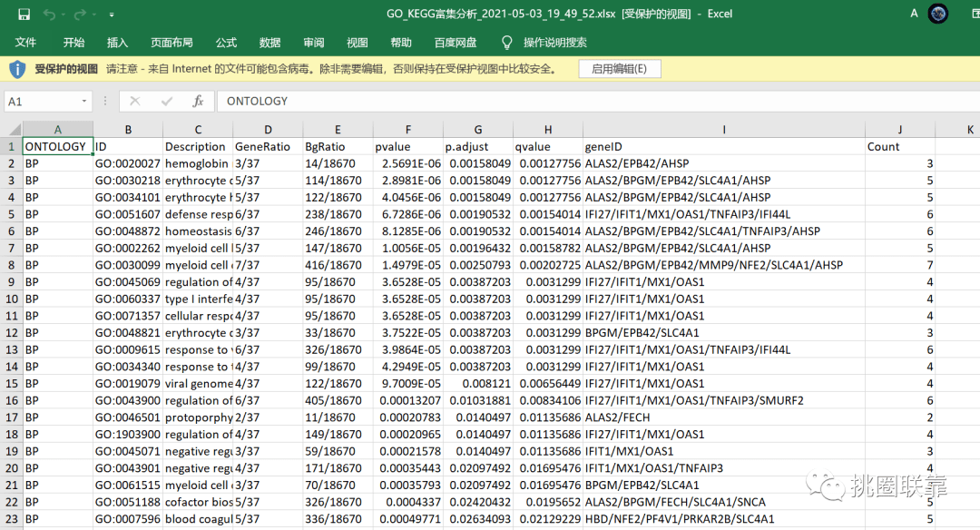Click the BgRatio header cell
This screenshot has width=980, height=530.
click(x=338, y=147)
